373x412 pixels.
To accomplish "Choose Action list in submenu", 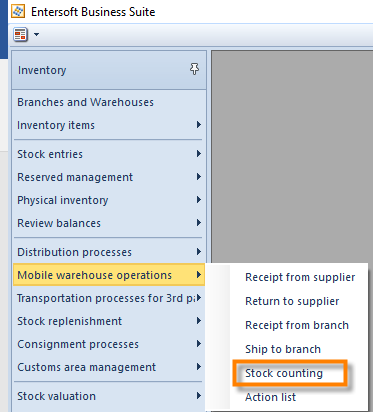I will [x=271, y=397].
